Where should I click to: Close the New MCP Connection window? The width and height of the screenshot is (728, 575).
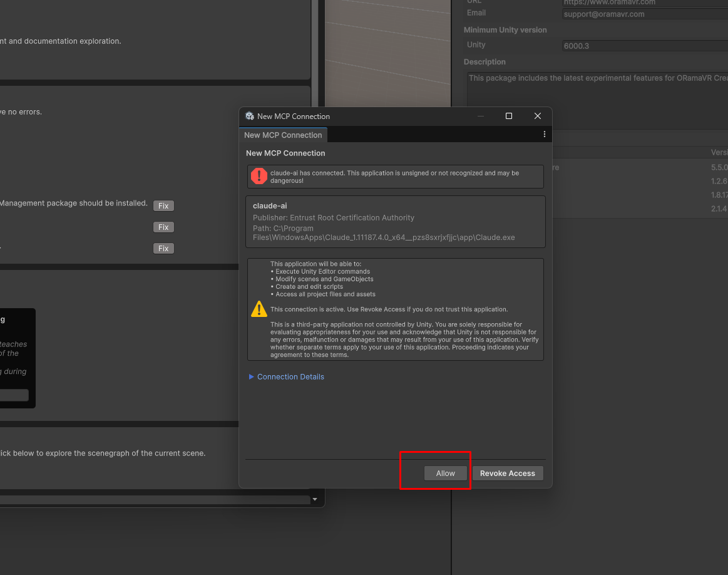tap(537, 116)
